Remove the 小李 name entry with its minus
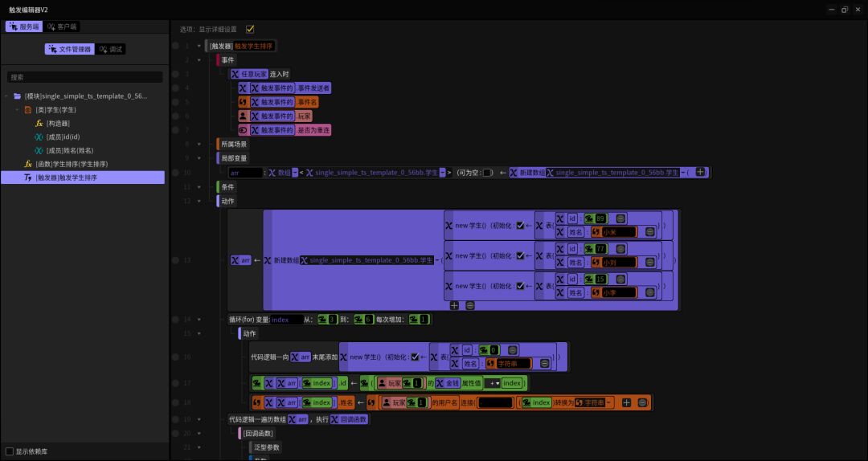This screenshot has width=868, height=461. [x=650, y=293]
